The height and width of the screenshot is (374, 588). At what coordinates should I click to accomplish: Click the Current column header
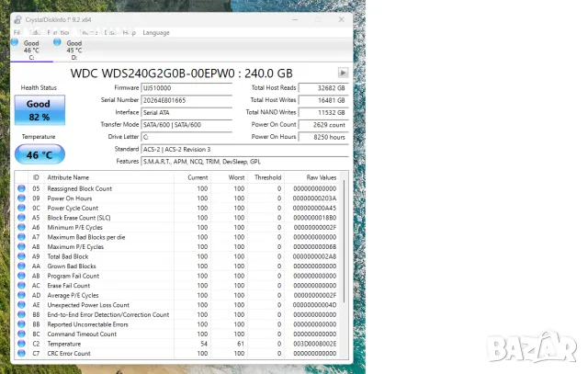192,177
